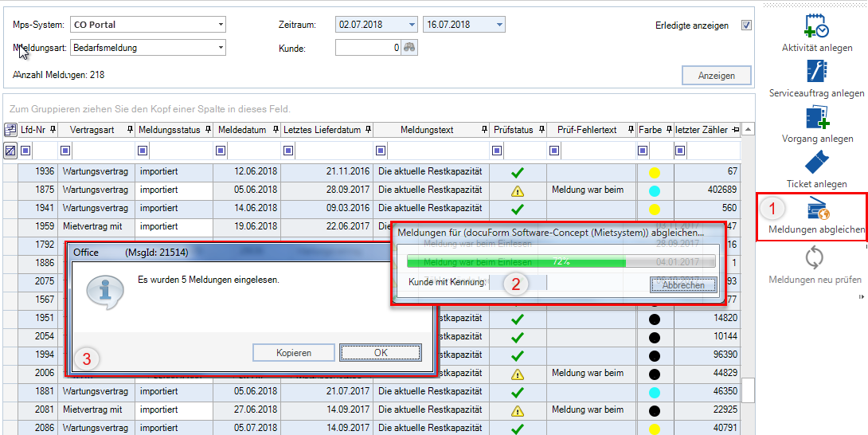
Task: Click the yellow color dot in row 1936
Action: [x=655, y=171]
